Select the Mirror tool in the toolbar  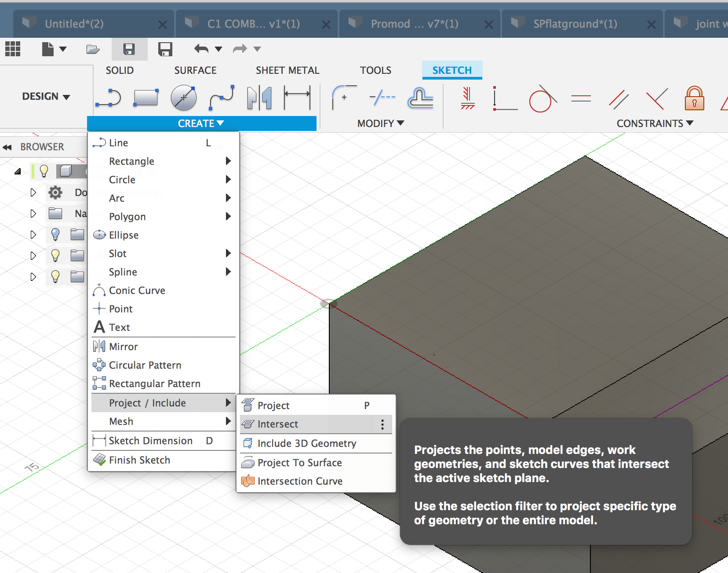pos(258,98)
